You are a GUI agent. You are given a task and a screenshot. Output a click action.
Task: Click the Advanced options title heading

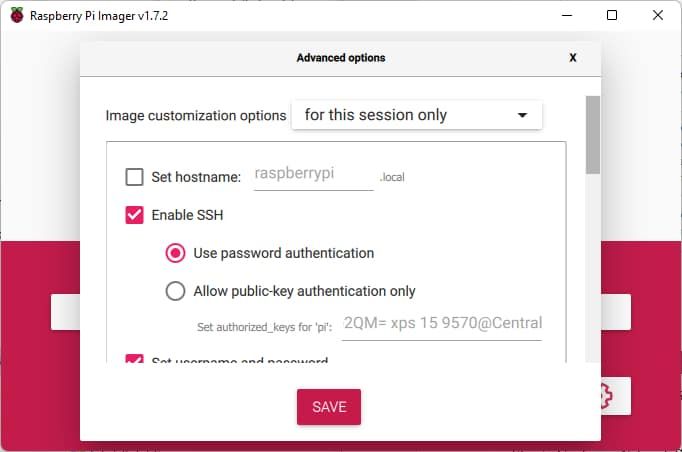point(341,58)
